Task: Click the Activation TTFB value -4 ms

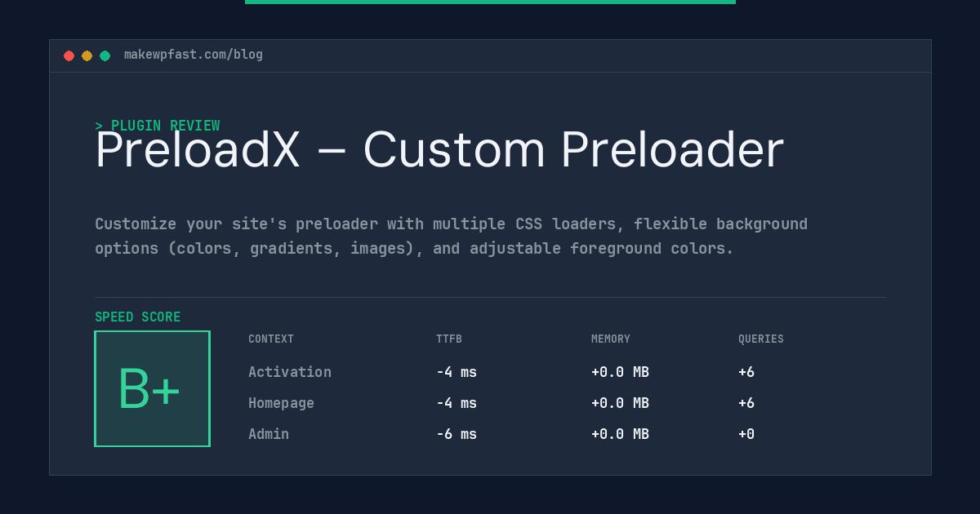Action: click(457, 372)
